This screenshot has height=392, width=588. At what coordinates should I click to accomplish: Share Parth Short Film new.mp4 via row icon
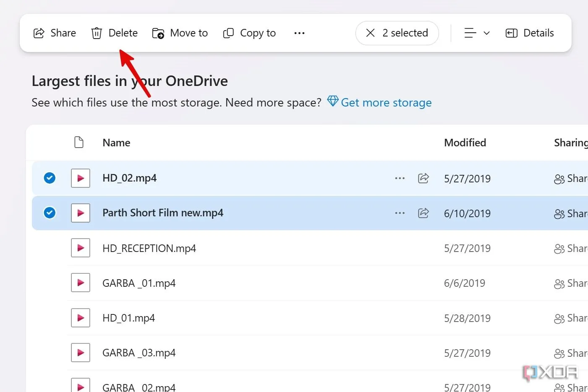pos(423,213)
